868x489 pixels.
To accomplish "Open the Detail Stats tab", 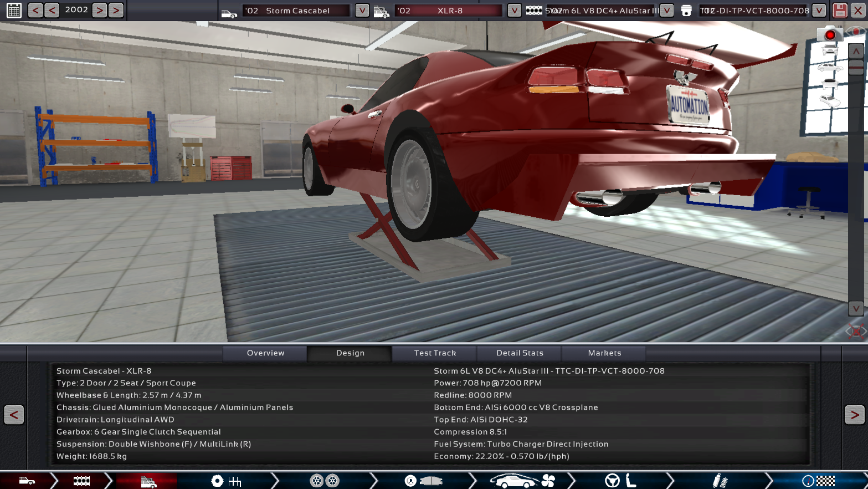I will click(520, 353).
